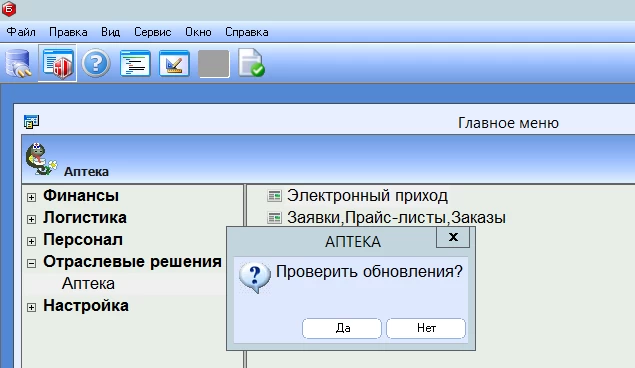Image resolution: width=635 pixels, height=368 pixels.
Task: Click the icon next to Электронный приход
Action: pos(274,196)
